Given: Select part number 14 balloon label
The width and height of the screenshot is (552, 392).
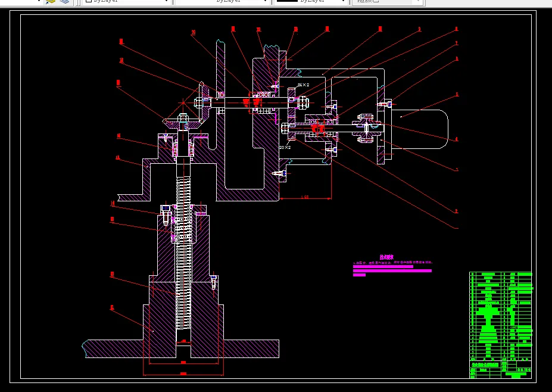Looking at the screenshot, I should [113, 203].
